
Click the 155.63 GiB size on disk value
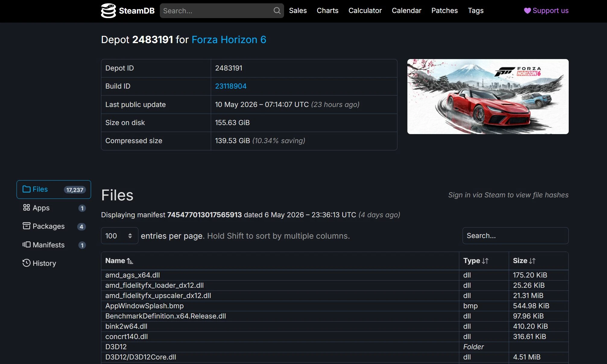(232, 123)
